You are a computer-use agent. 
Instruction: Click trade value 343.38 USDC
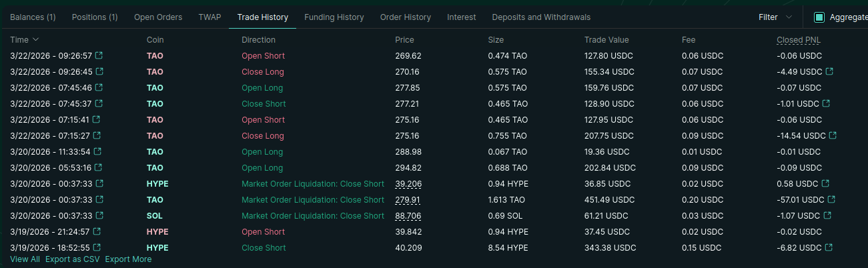[610, 247]
